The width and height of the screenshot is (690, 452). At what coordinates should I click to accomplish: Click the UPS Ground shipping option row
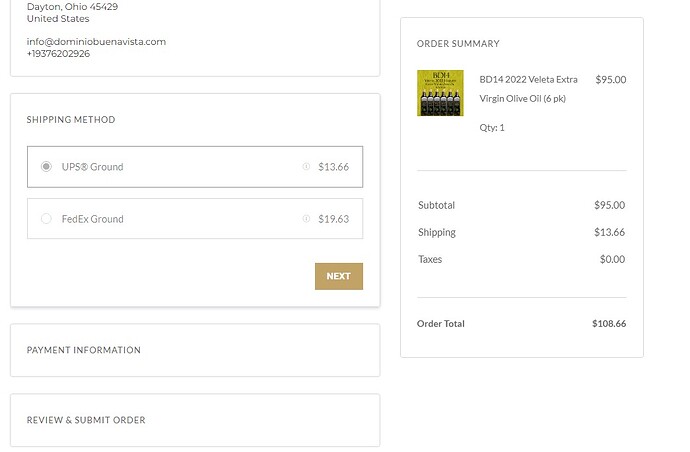click(x=195, y=167)
